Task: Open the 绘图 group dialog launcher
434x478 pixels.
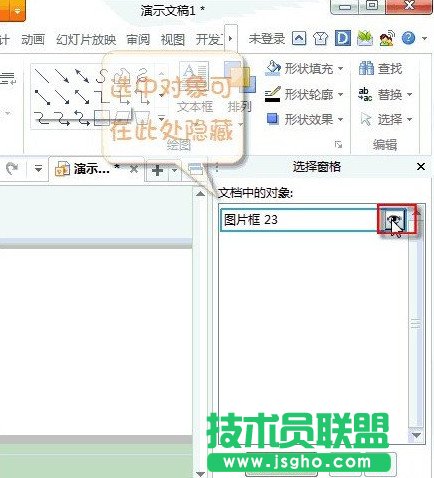Action: click(x=338, y=144)
